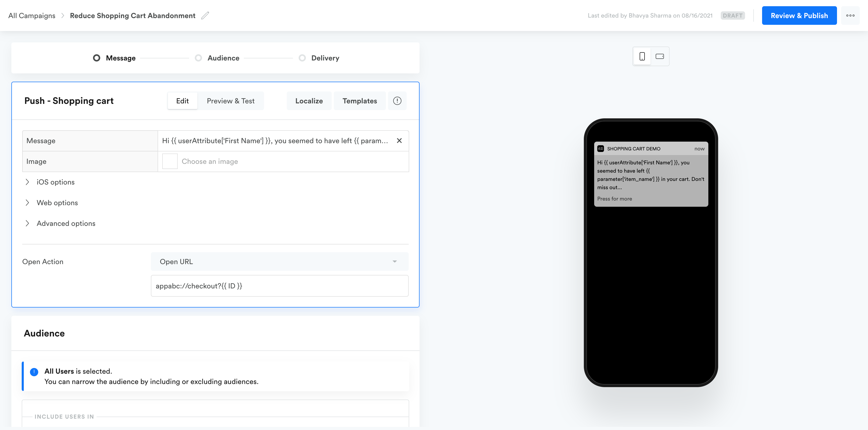Screen dimensions: 868x430
Task: Click Review & Publish button
Action: (799, 16)
